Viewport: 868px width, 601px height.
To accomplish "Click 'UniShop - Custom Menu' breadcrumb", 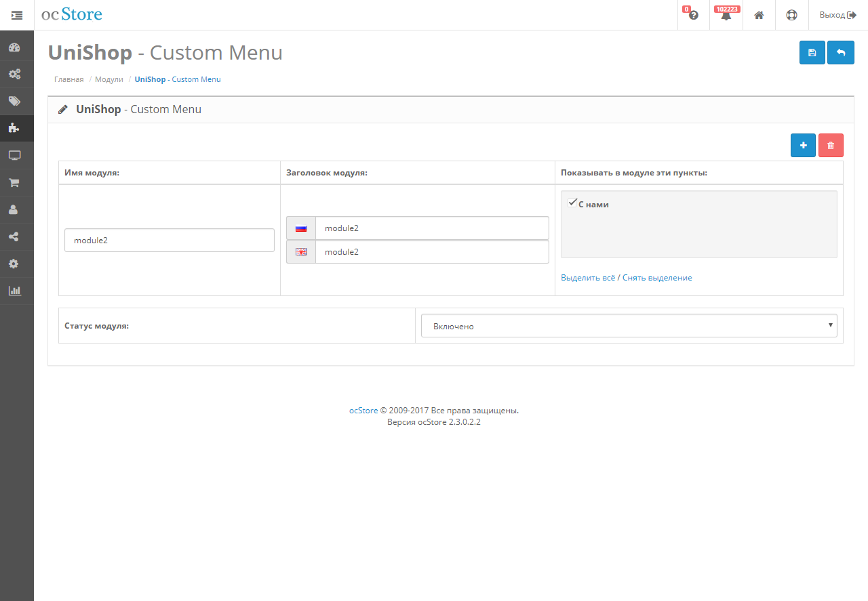I will click(178, 79).
